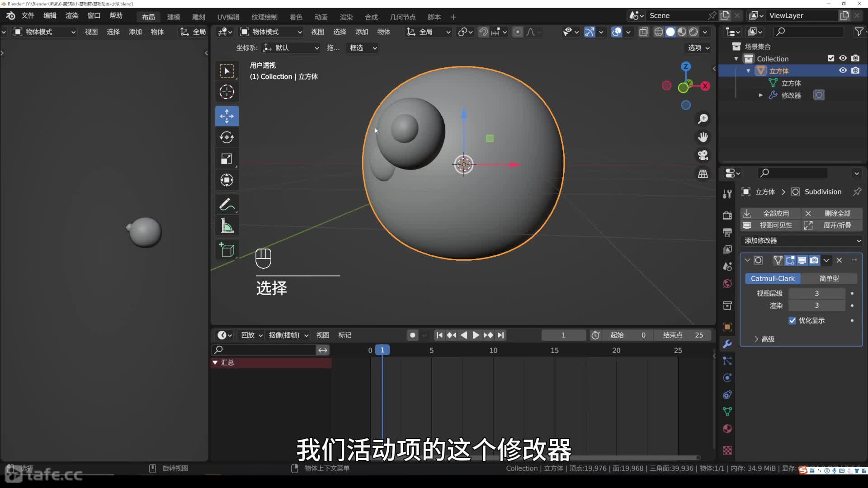
Task: Click 展开/折叠 button
Action: point(832,225)
